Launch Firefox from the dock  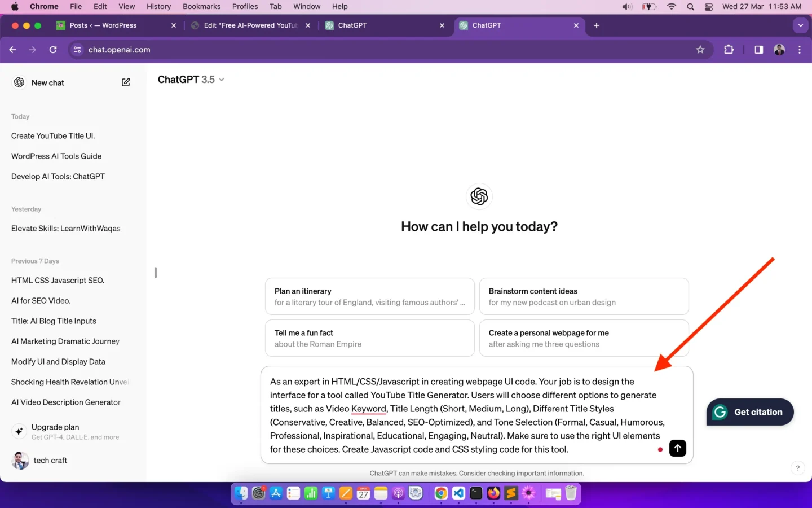[493, 493]
